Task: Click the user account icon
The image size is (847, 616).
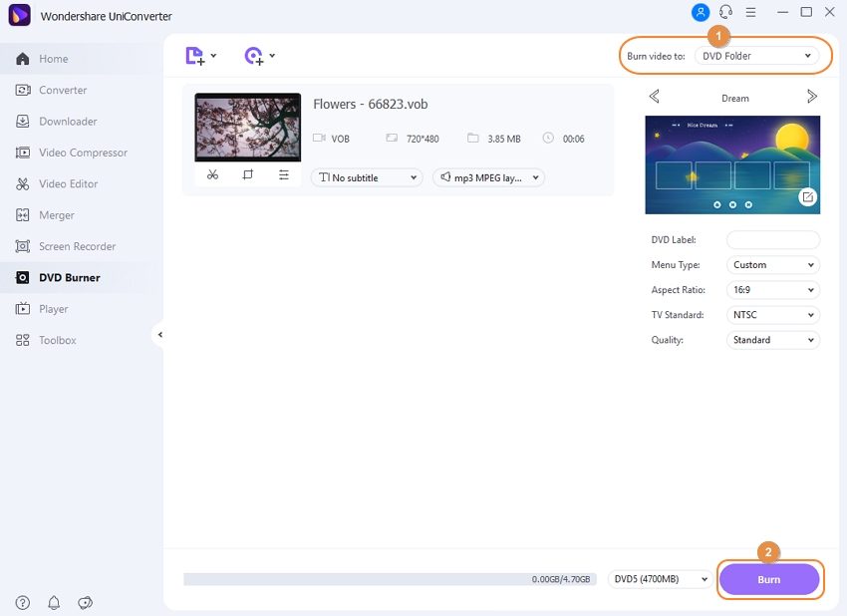Action: [x=701, y=12]
